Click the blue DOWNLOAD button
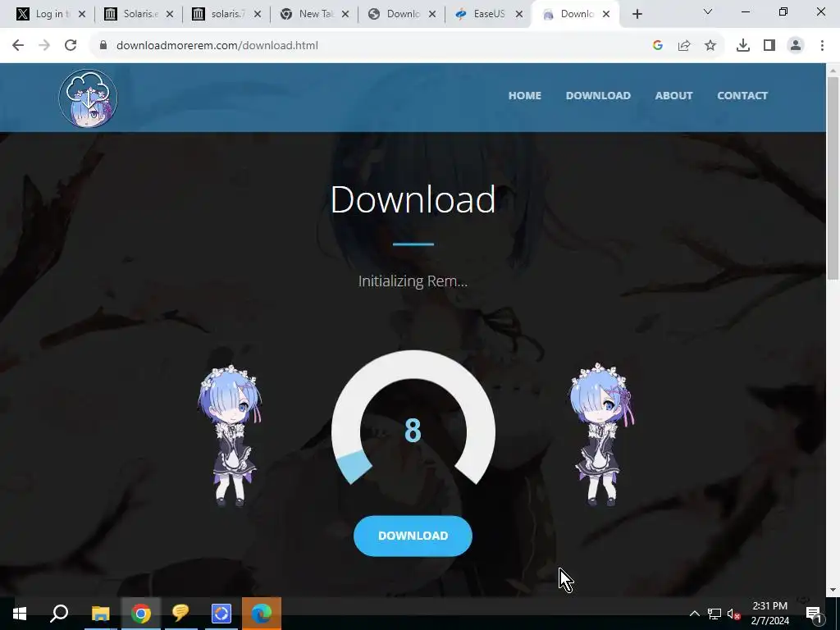 coord(413,536)
